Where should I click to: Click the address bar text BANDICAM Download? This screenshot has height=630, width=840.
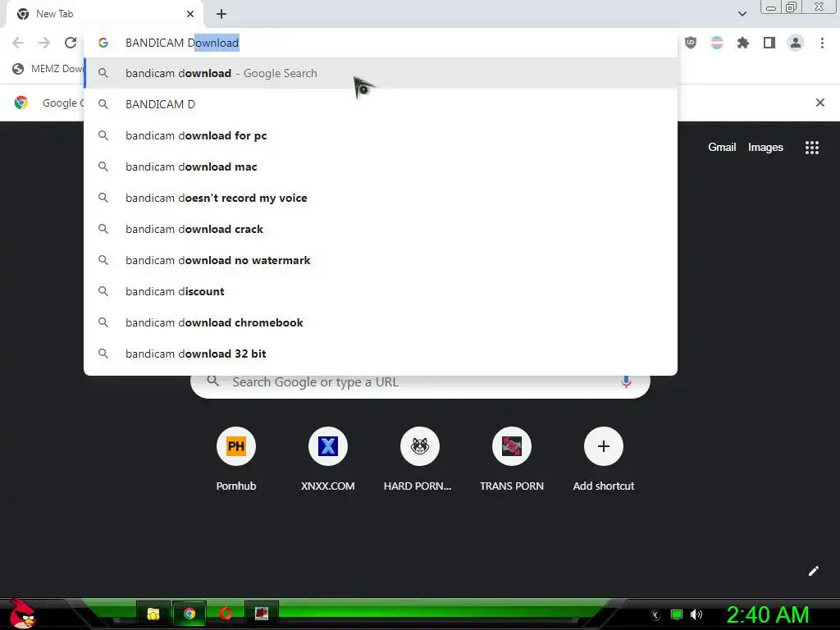pos(181,43)
